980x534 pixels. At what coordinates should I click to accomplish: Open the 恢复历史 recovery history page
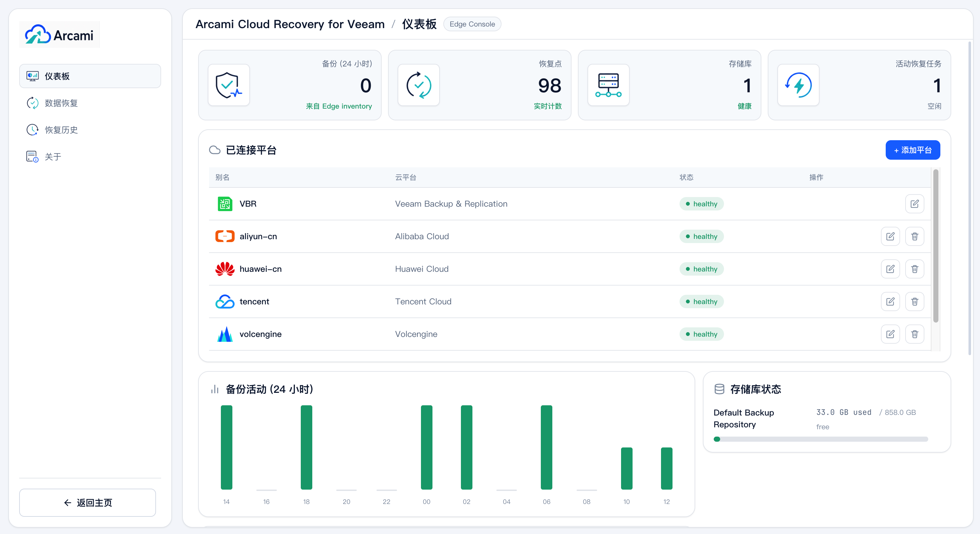pos(90,130)
